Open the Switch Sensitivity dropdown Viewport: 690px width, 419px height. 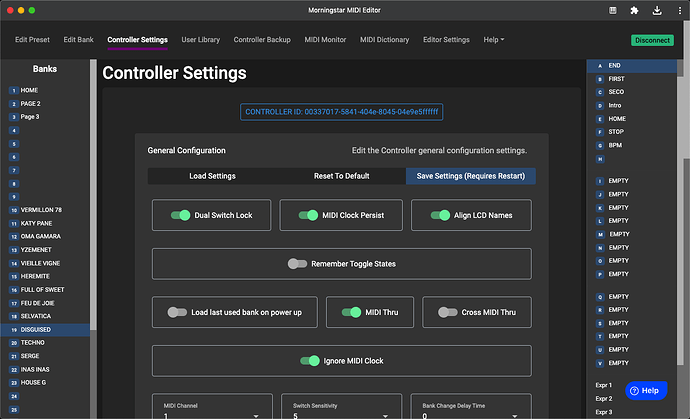tap(339, 414)
